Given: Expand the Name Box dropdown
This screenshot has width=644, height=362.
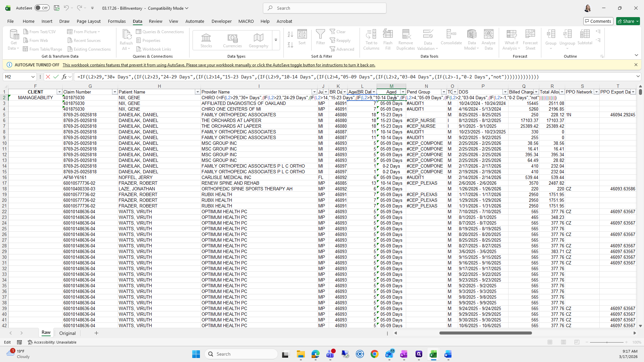Looking at the screenshot, I should click(33, 77).
